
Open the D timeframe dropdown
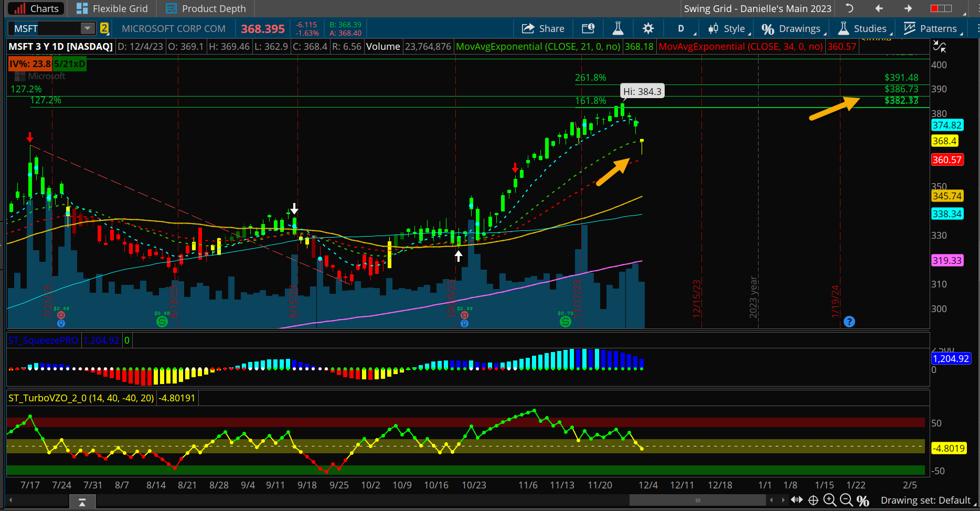pyautogui.click(x=681, y=28)
